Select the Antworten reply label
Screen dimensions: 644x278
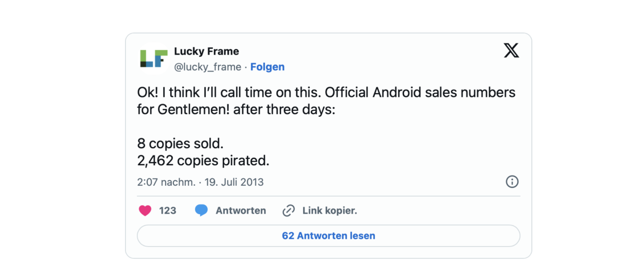[241, 211]
